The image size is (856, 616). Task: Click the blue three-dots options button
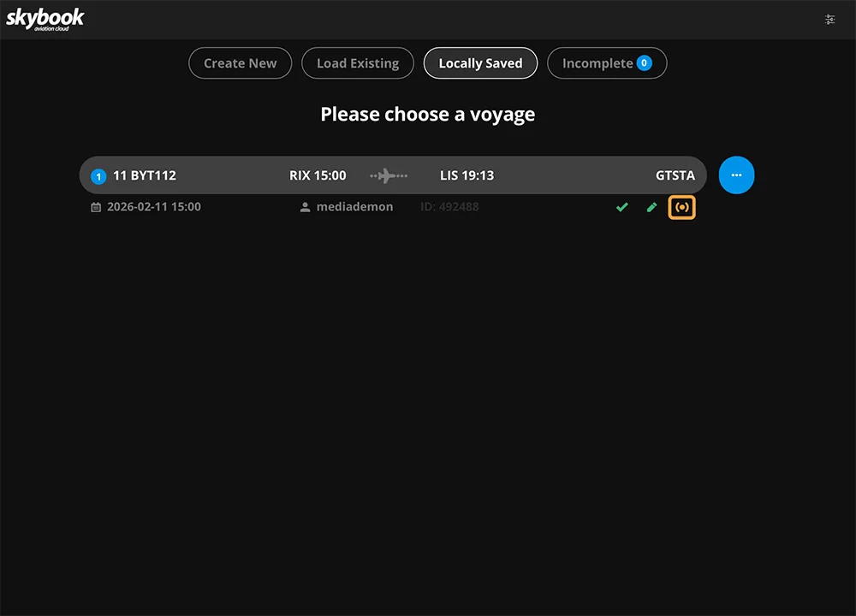(736, 175)
